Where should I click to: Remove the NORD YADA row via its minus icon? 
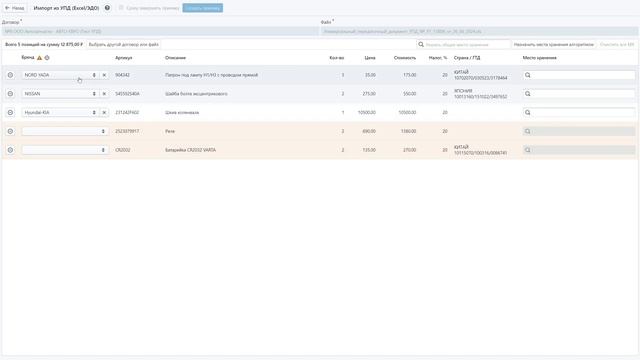point(10,75)
